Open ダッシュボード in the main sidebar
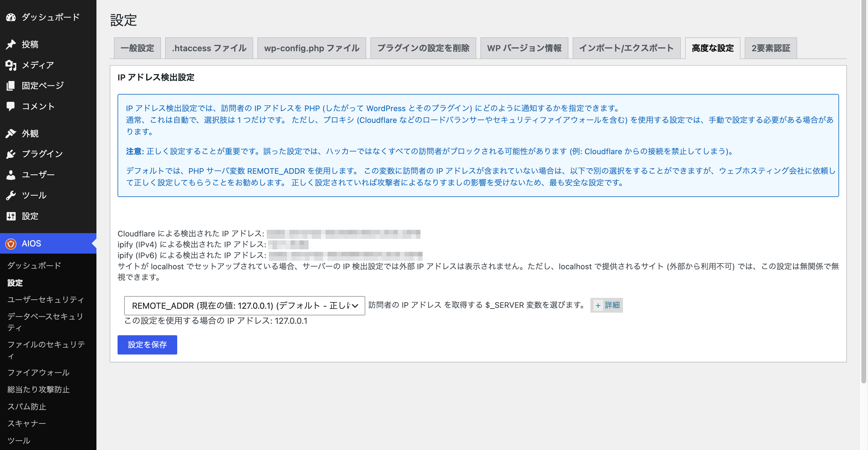The height and width of the screenshot is (450, 868). [x=48, y=17]
